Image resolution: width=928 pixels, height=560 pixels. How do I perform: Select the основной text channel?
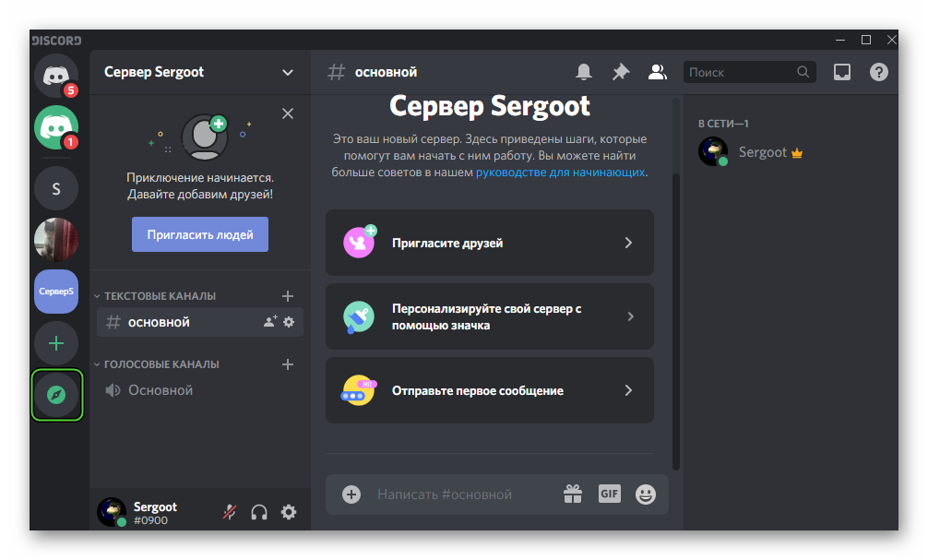coord(160,322)
